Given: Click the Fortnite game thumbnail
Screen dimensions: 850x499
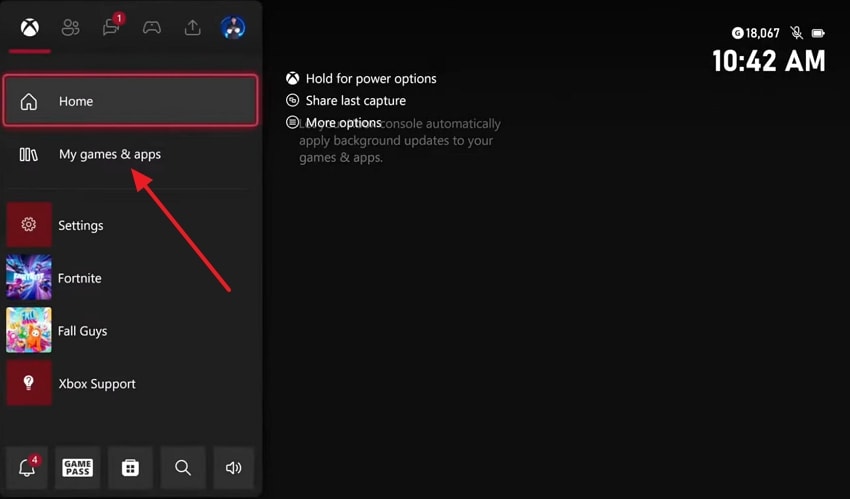Looking at the screenshot, I should coord(29,277).
